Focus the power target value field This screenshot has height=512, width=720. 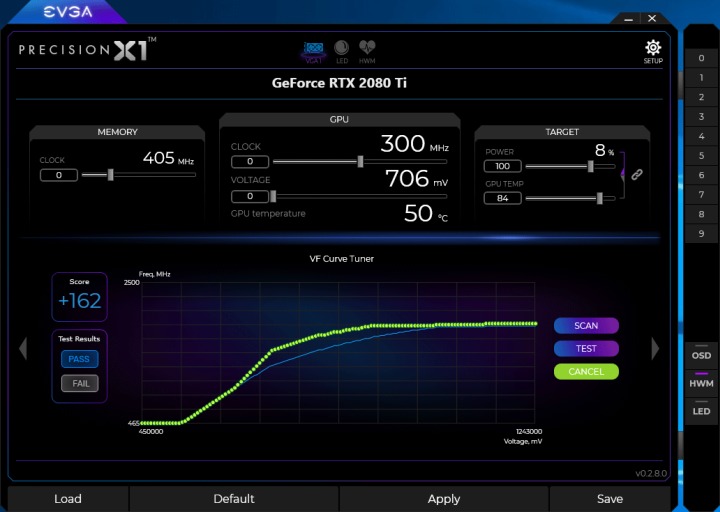502,166
